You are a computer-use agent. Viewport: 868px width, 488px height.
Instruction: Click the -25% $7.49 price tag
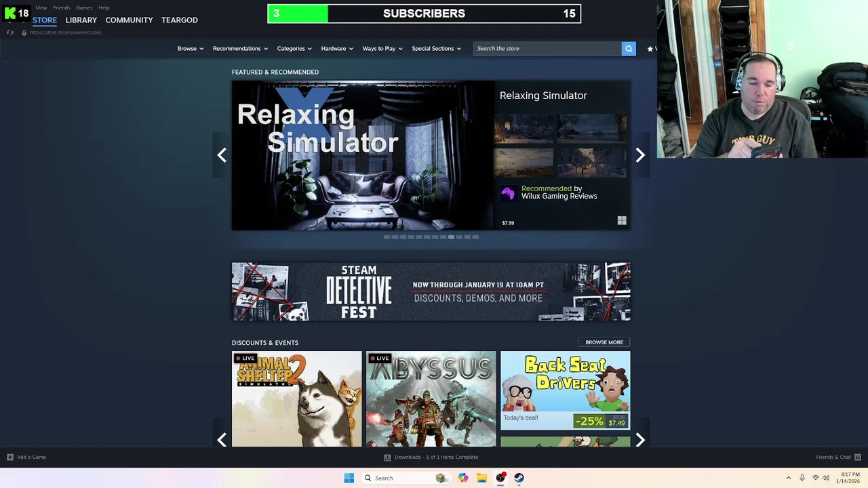(x=601, y=421)
